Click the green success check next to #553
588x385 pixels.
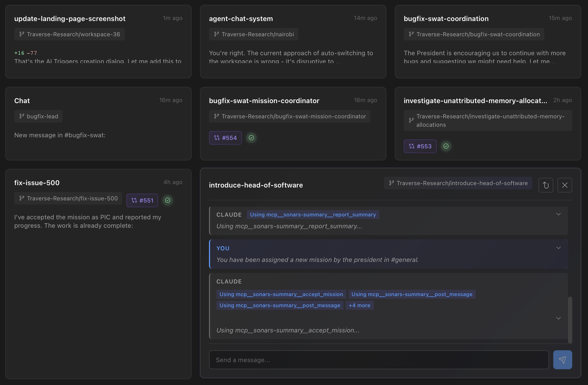coord(446,146)
